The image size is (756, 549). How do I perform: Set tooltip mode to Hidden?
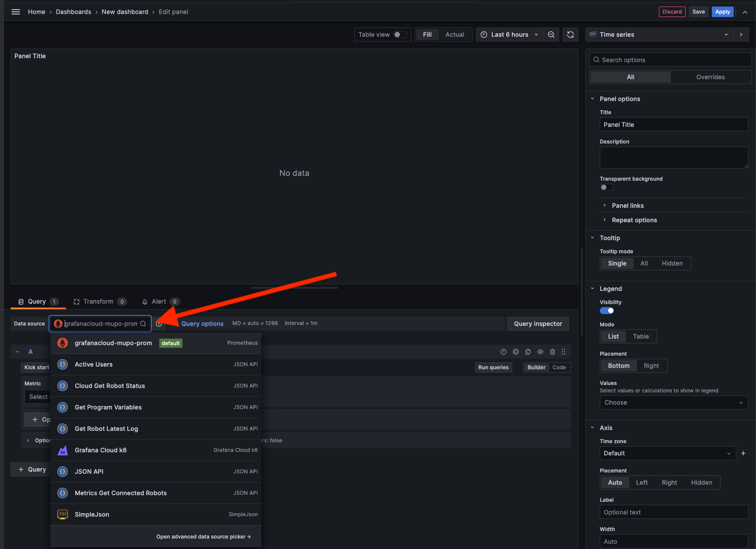coord(672,263)
